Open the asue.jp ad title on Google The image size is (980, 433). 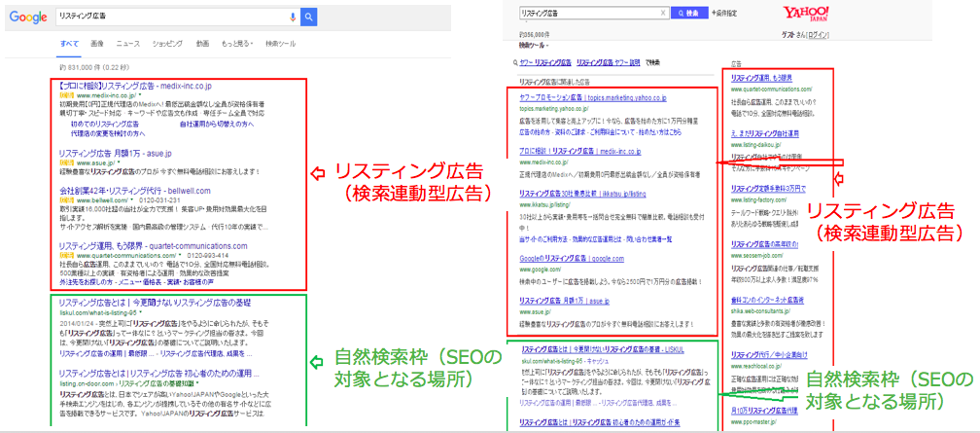tap(115, 153)
